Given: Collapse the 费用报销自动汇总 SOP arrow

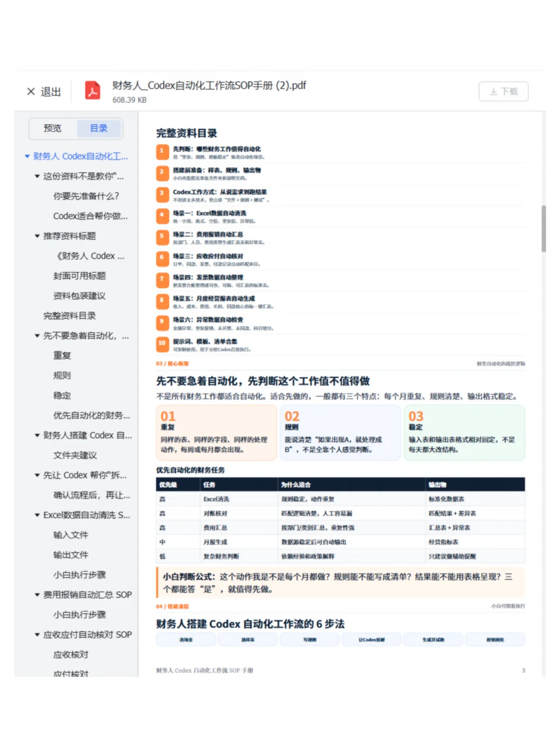Looking at the screenshot, I should coord(37,595).
